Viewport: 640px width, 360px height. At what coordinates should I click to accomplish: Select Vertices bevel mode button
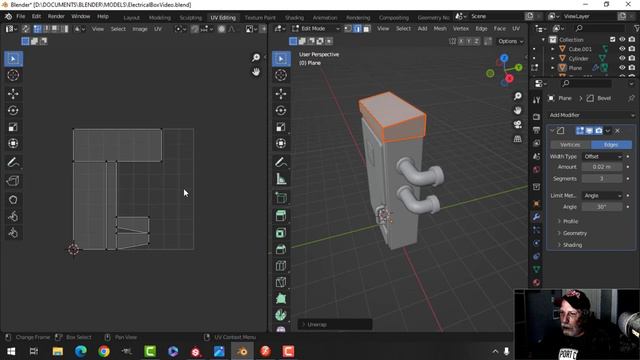point(570,144)
